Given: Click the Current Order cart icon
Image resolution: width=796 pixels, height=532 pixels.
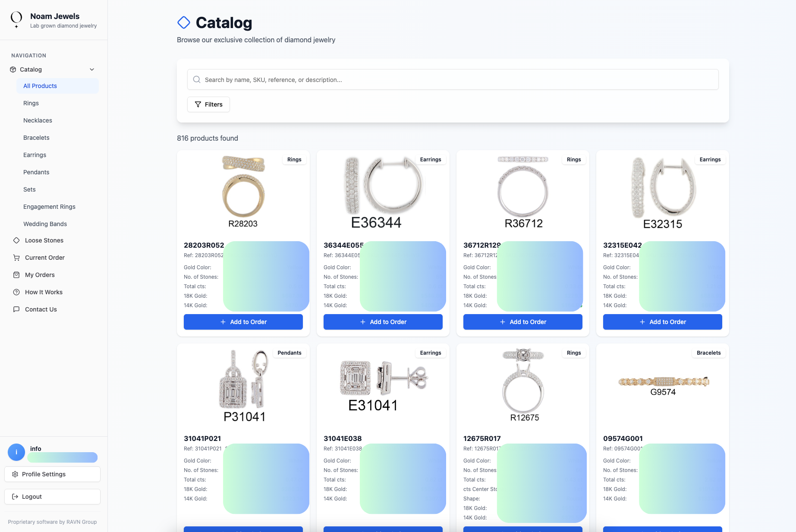Looking at the screenshot, I should click(x=16, y=258).
